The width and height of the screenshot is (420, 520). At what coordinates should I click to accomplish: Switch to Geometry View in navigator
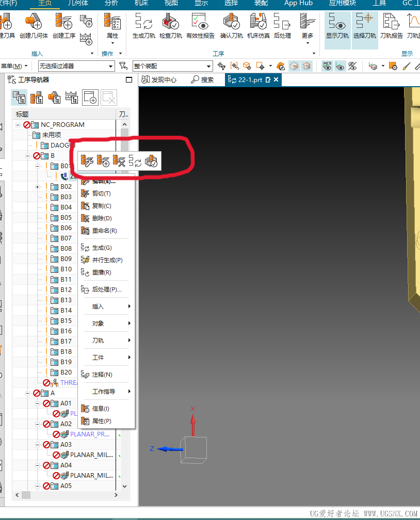coord(54,98)
